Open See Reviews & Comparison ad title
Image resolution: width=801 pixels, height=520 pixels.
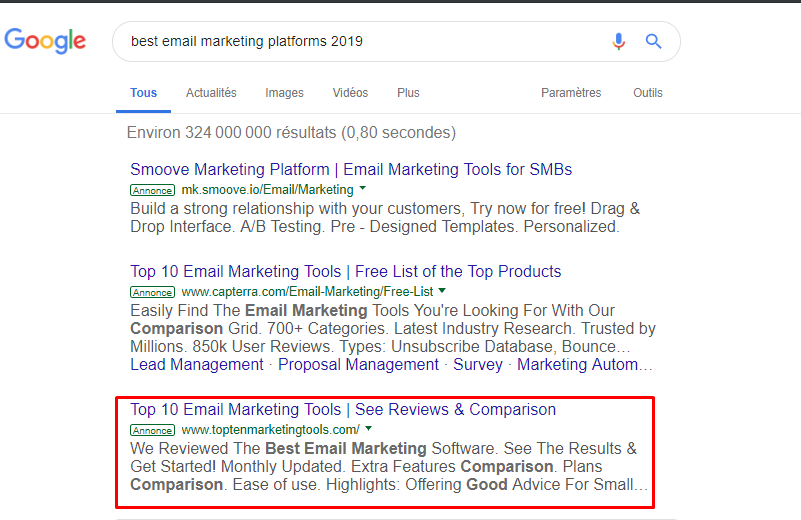(343, 410)
